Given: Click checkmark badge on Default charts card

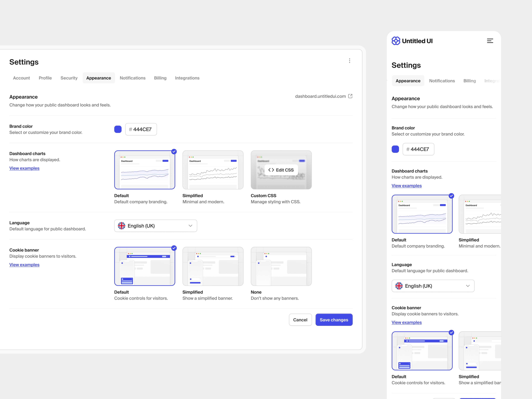Looking at the screenshot, I should click(x=174, y=152).
